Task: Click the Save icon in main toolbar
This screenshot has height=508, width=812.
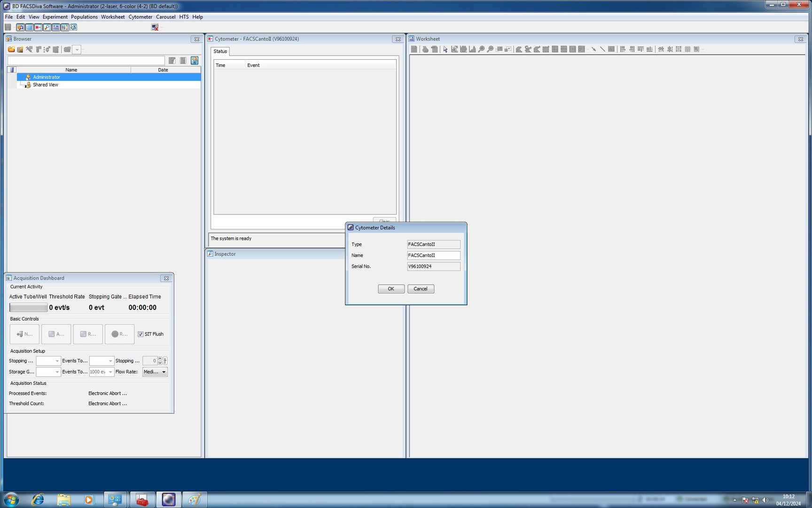Action: click(8, 27)
